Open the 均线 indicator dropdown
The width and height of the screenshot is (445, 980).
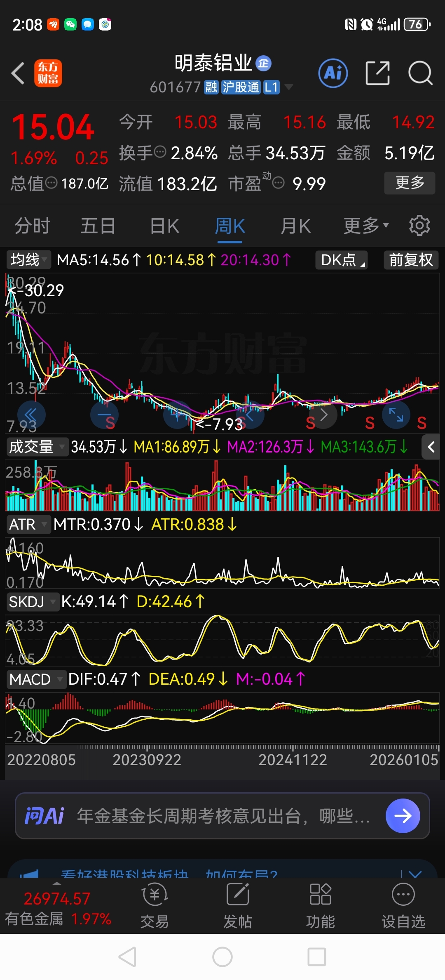tap(28, 260)
